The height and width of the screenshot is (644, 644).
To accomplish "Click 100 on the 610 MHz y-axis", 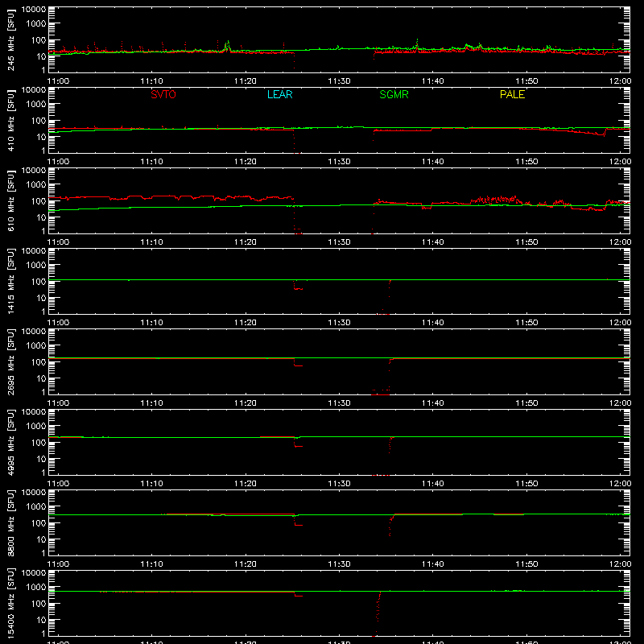I will (39, 200).
